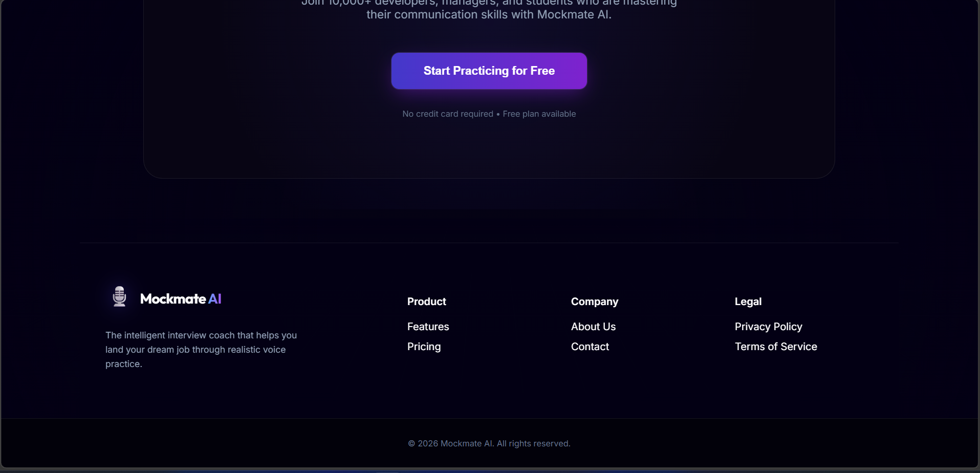Open the Terms of Service
Image resolution: width=980 pixels, height=473 pixels.
[x=775, y=347]
